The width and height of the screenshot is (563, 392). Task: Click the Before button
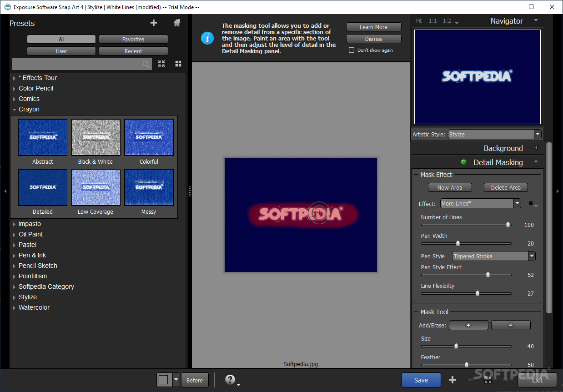(x=195, y=380)
